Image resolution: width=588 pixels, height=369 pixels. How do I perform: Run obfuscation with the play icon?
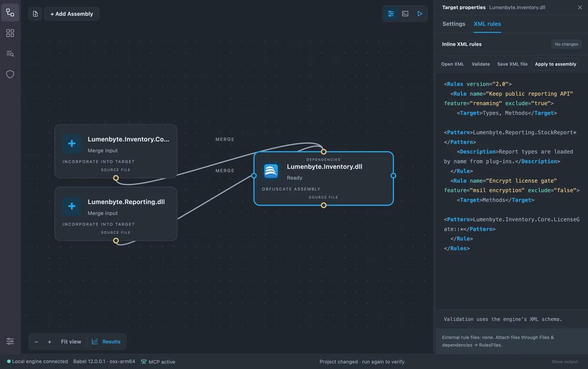(x=419, y=14)
